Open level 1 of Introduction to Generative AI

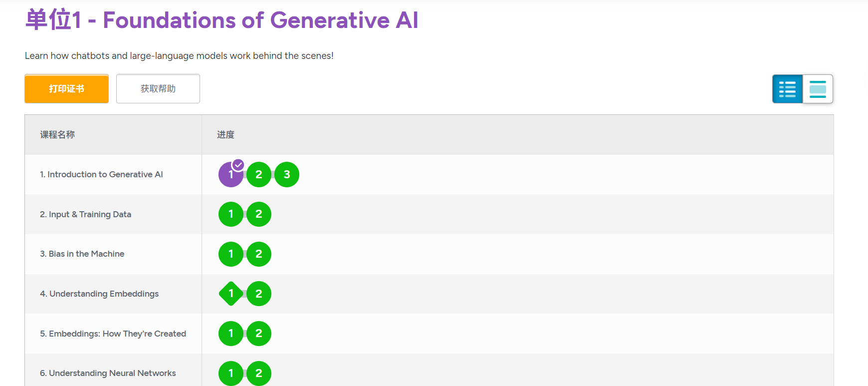[x=231, y=174]
